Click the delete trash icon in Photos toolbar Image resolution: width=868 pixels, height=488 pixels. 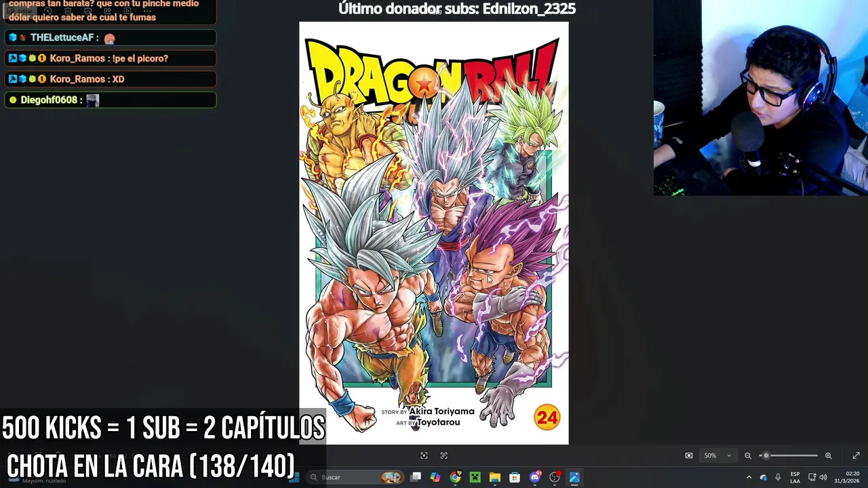click(x=67, y=11)
